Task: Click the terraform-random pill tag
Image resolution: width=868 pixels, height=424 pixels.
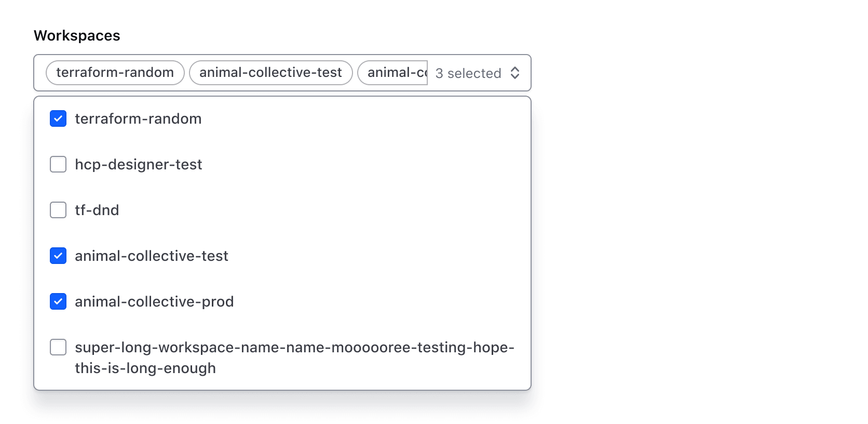Action: [114, 72]
